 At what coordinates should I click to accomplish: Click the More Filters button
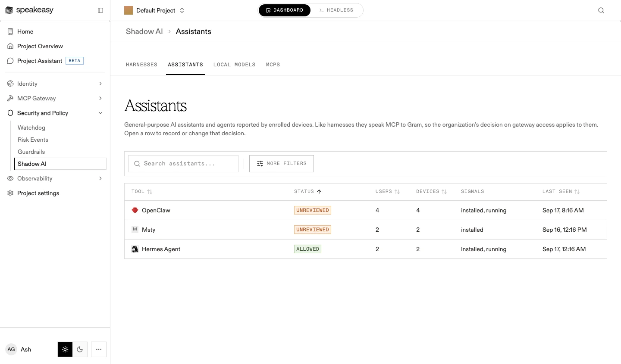[x=282, y=164]
